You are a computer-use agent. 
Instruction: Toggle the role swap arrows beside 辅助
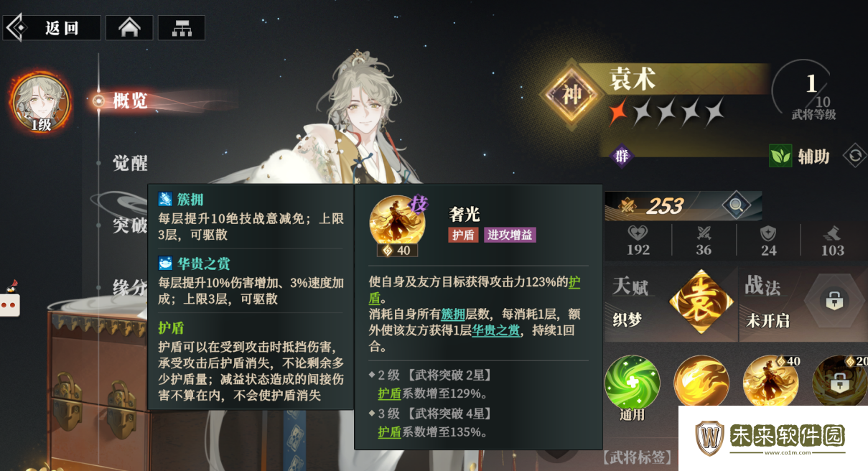854,155
